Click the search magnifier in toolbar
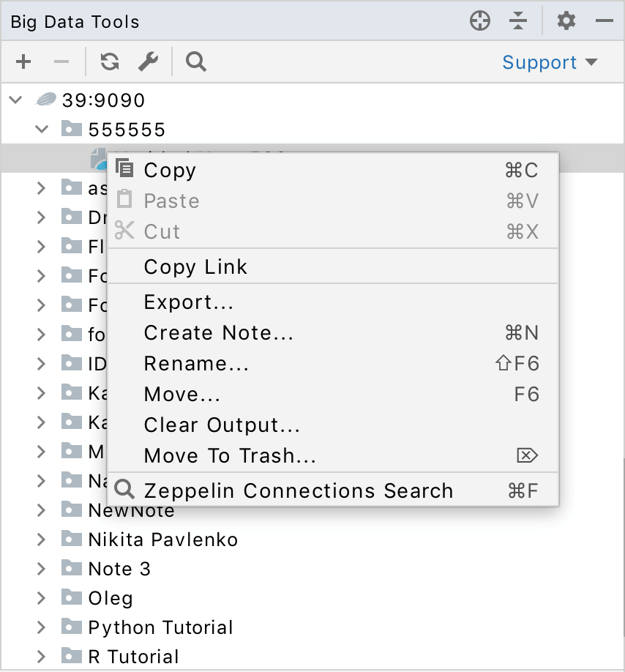This screenshot has height=672, width=625. 195,62
